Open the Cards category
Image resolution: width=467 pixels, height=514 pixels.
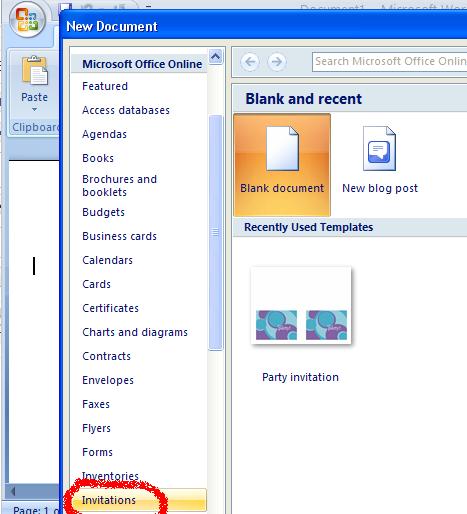[x=96, y=284]
